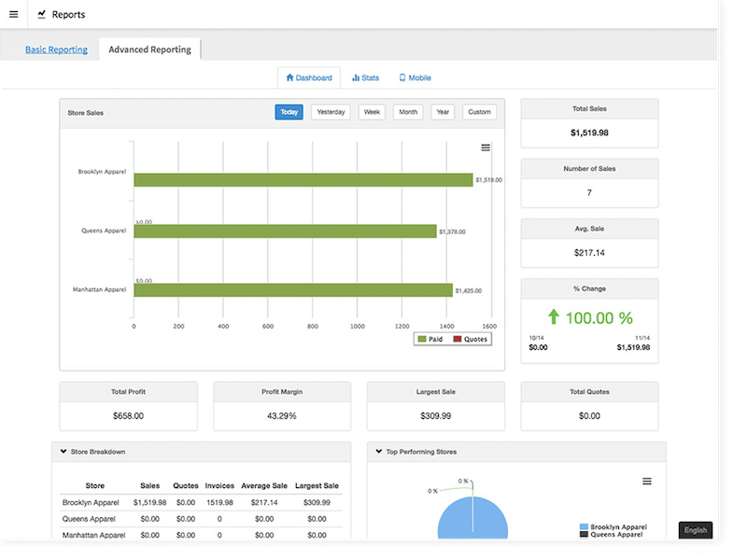Click the Quotes column header
Viewport: 747px width, 560px height.
(185, 485)
